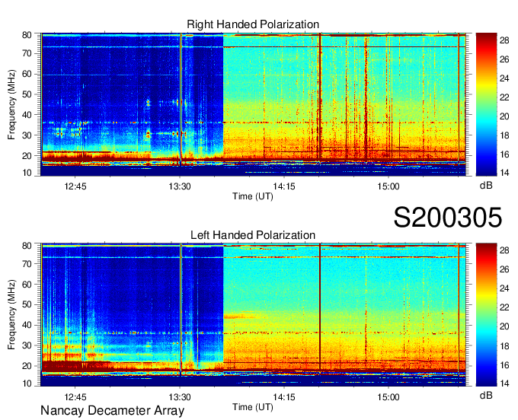518x420 pixels.
Task: Click the Right Handed Polarization spectrogram image
Action: 253,104
